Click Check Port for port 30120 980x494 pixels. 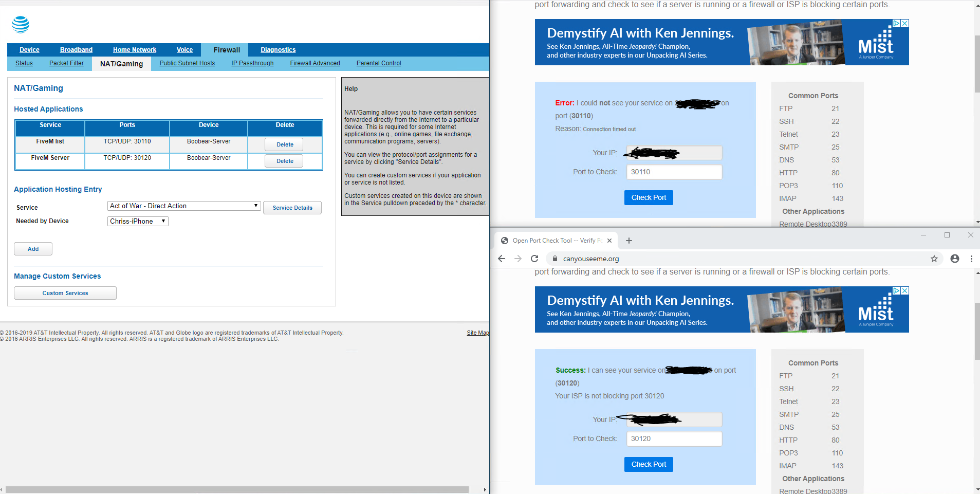pyautogui.click(x=649, y=464)
